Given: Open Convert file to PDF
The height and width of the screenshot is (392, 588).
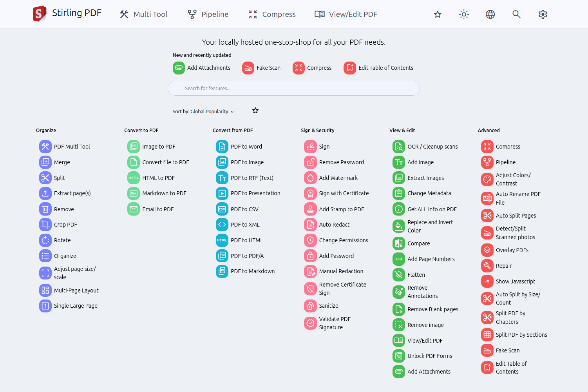Looking at the screenshot, I should point(158,162).
